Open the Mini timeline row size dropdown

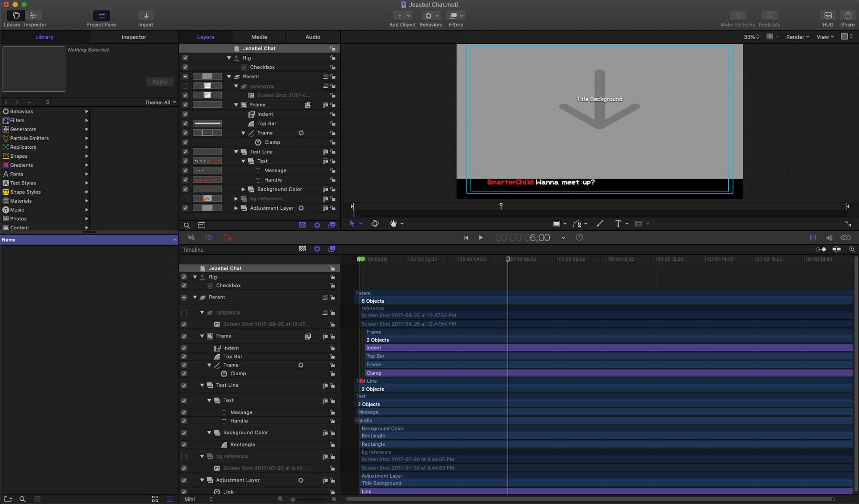pyautogui.click(x=199, y=499)
